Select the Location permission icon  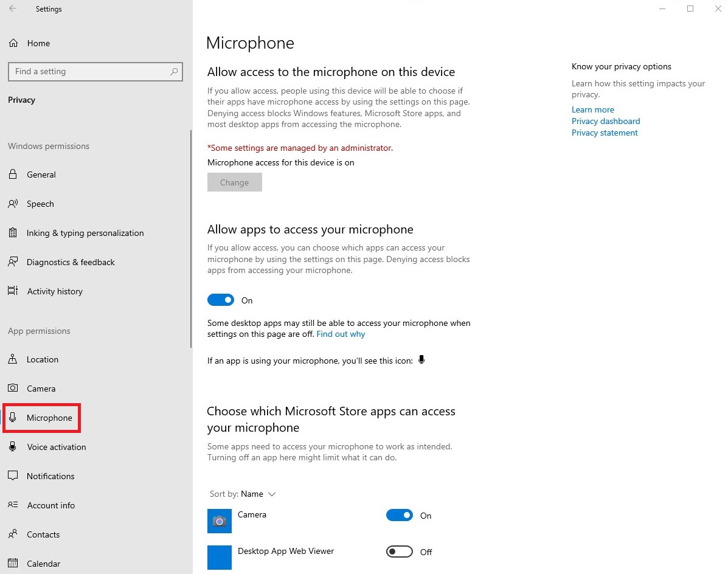[12, 359]
